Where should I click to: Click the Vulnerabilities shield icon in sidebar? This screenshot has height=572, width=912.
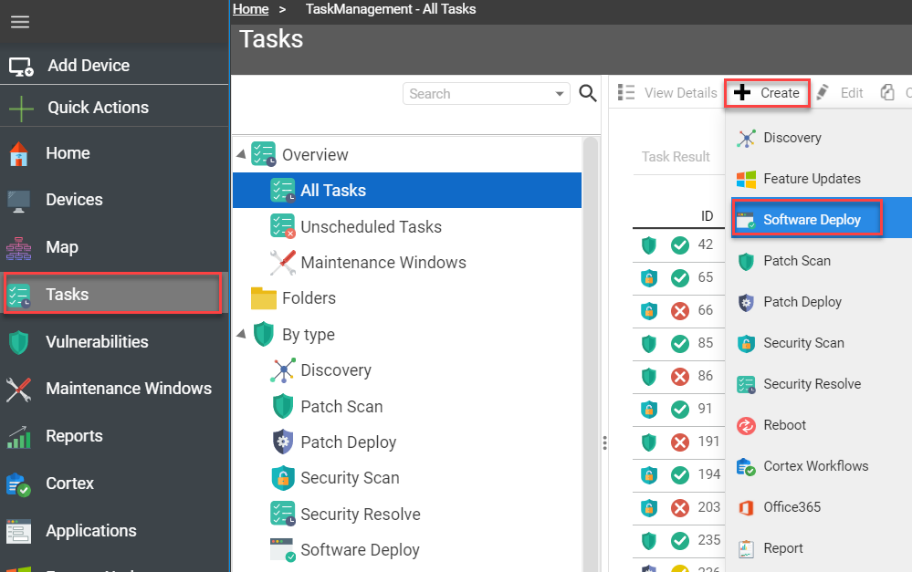pos(19,342)
